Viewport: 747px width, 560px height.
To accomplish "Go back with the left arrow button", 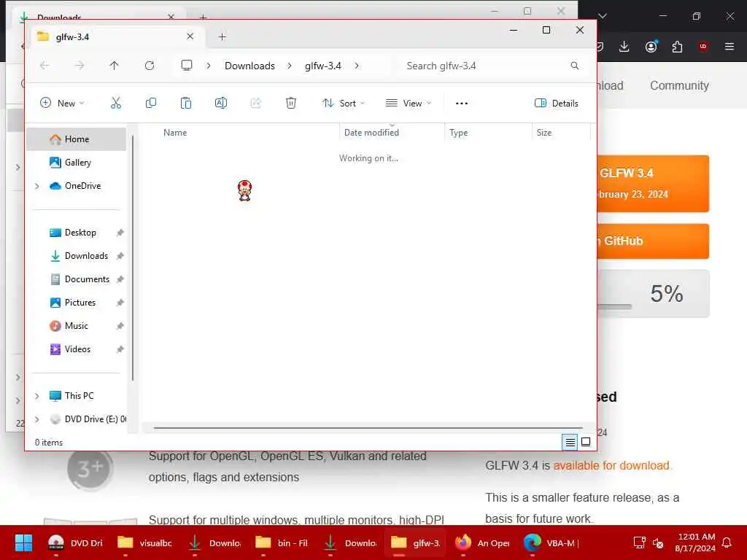I will [x=44, y=66].
